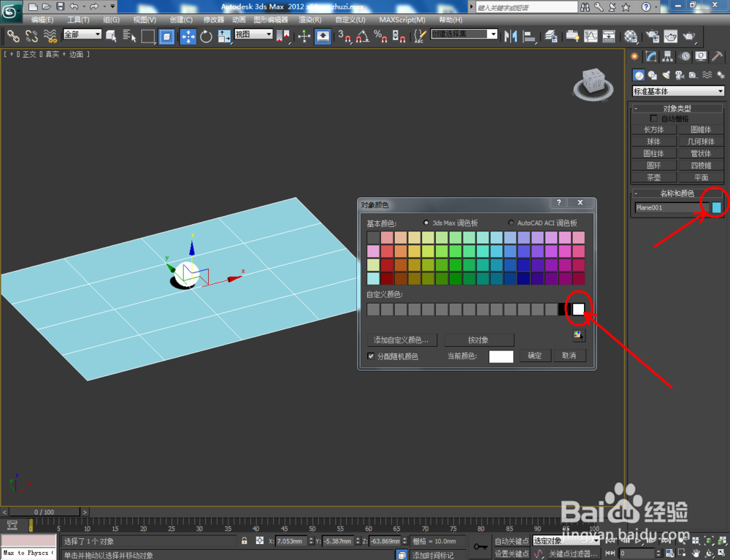Open the MAXScript(M) menu

tap(401, 20)
